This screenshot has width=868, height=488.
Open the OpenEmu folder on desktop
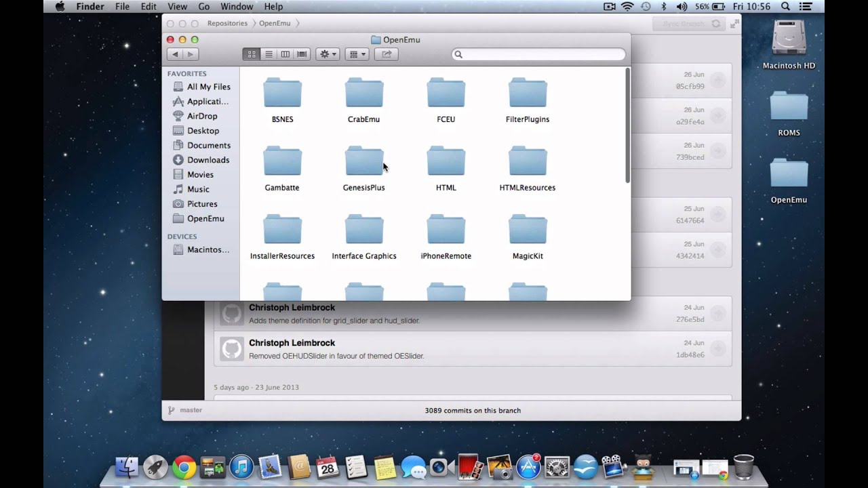pos(789,181)
